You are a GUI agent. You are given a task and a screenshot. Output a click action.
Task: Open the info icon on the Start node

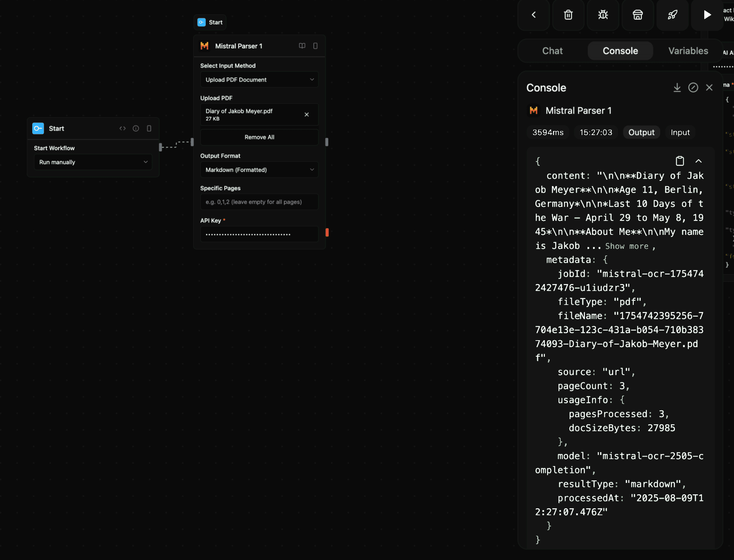coord(136,128)
